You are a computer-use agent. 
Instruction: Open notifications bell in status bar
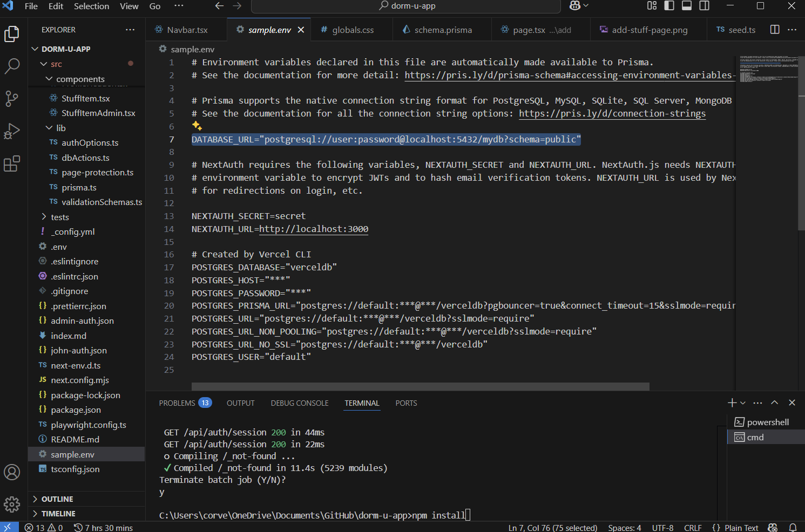pyautogui.click(x=793, y=527)
